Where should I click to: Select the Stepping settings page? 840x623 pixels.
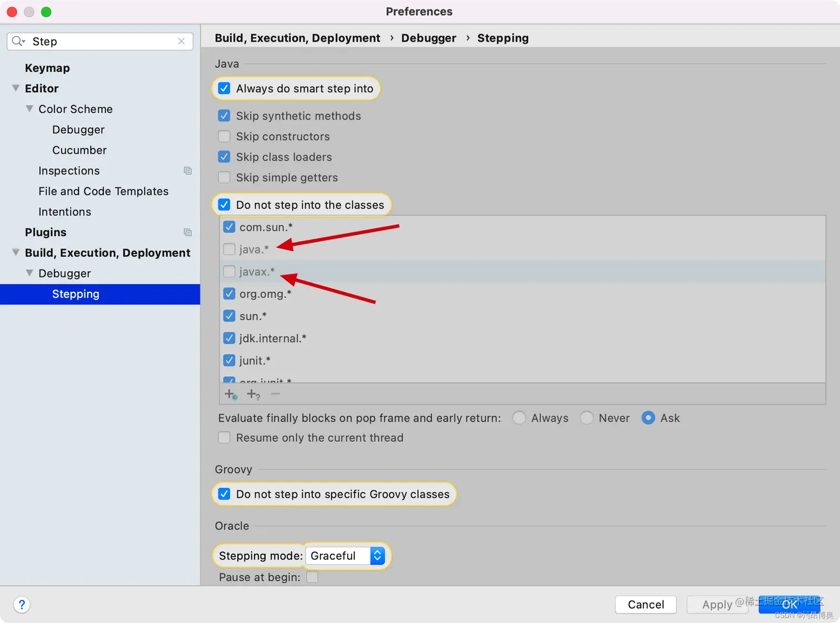100,294
